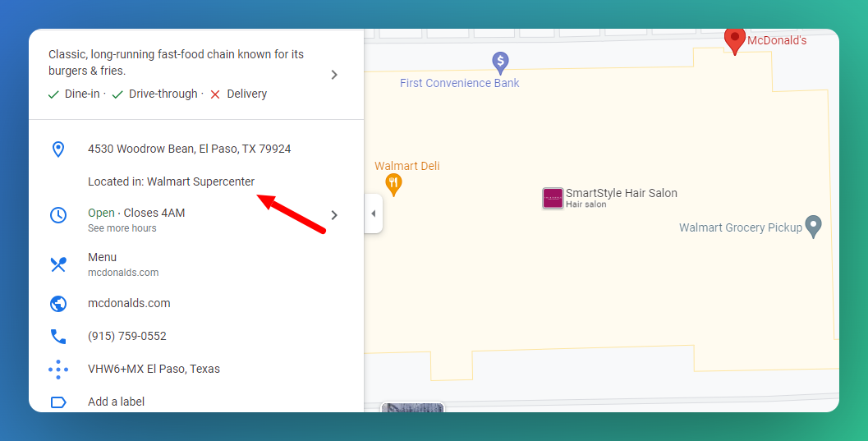
Task: Click the Walmart Deli restaurant marker
Action: pos(393,185)
